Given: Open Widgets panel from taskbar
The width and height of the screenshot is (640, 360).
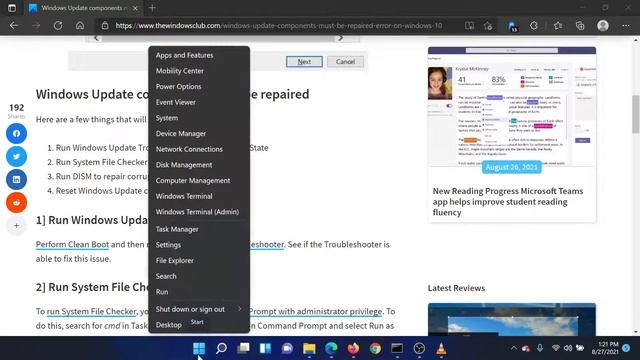Looking at the screenshot, I should pyautogui.click(x=265, y=348).
